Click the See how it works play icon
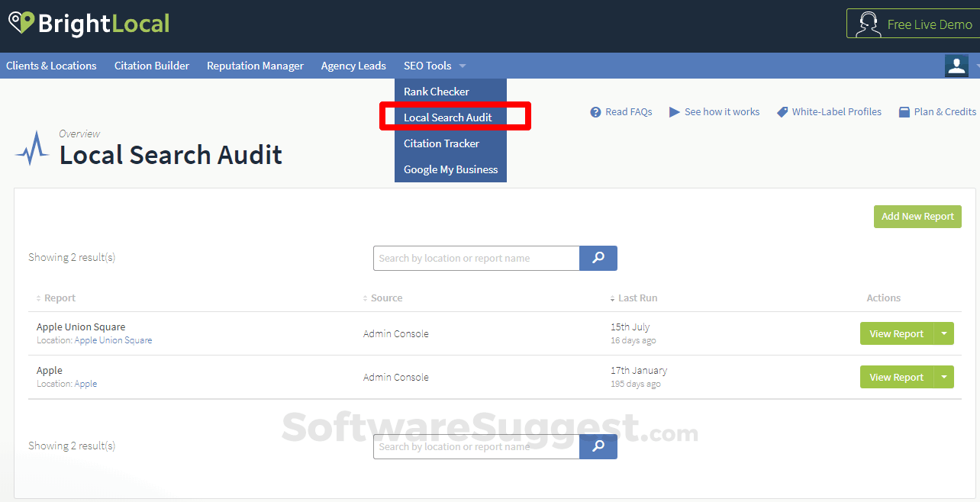Screen dimensions: 980x502 pyautogui.click(x=675, y=111)
